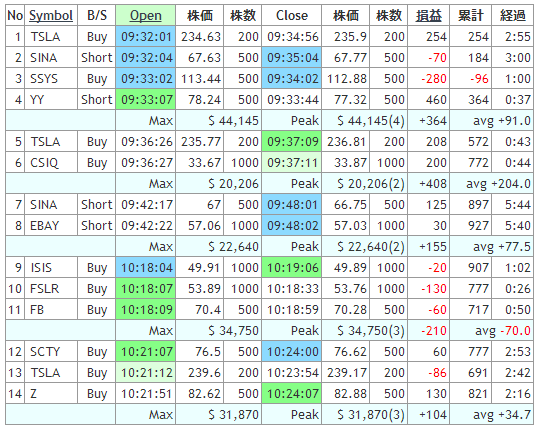Click elapsed time 5:44

point(518,205)
